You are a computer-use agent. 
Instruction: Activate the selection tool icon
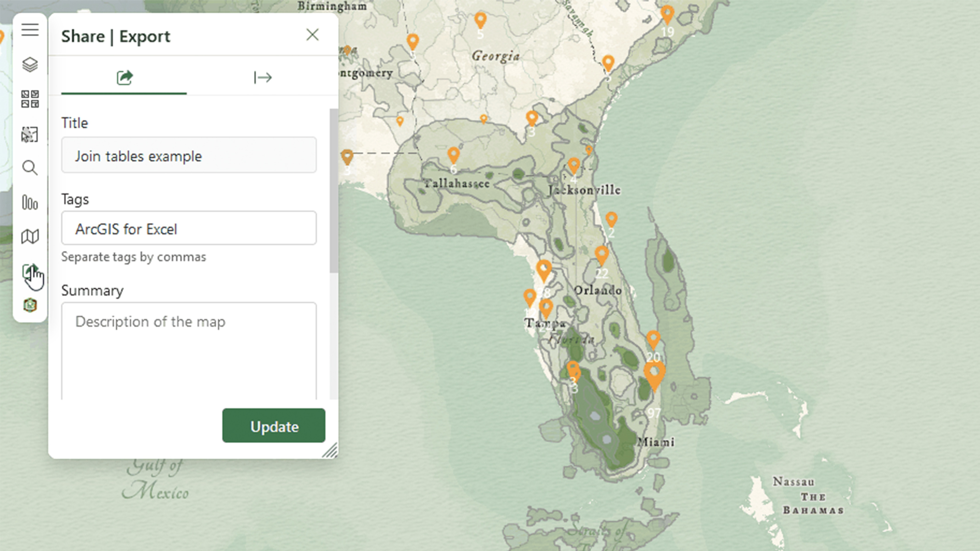30,135
